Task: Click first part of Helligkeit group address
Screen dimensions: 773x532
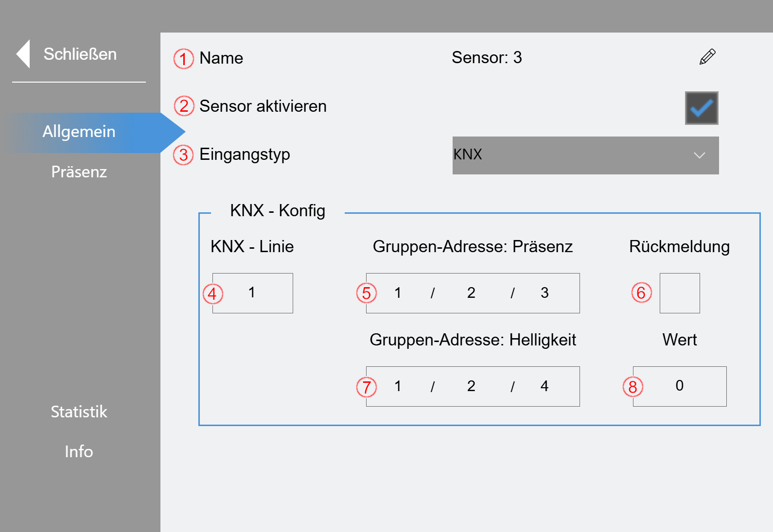Action: (x=398, y=386)
